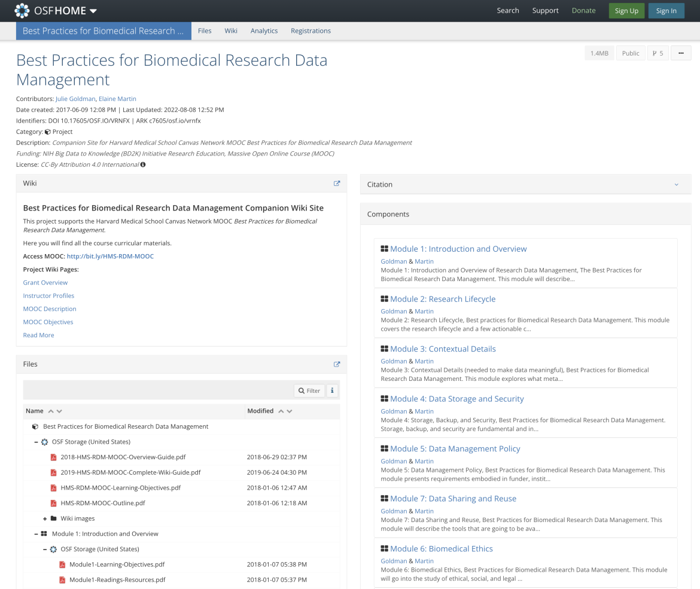Click the license info icon next to CC-By Attribution
The image size is (700, 589).
click(x=142, y=164)
